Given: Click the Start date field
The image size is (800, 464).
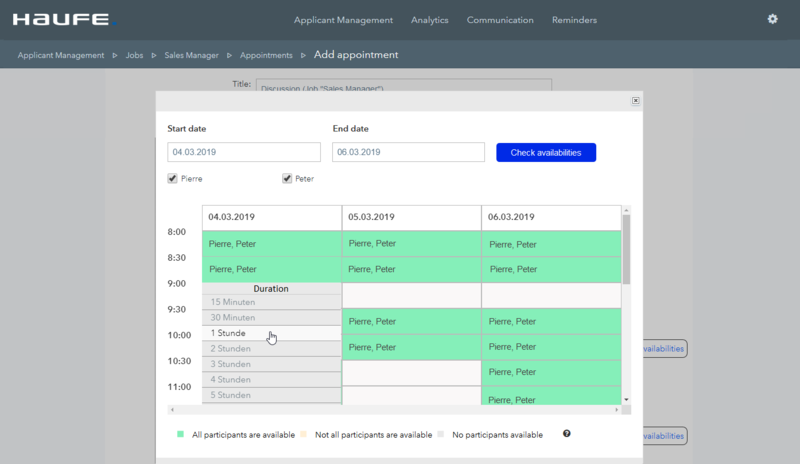Looking at the screenshot, I should click(244, 152).
